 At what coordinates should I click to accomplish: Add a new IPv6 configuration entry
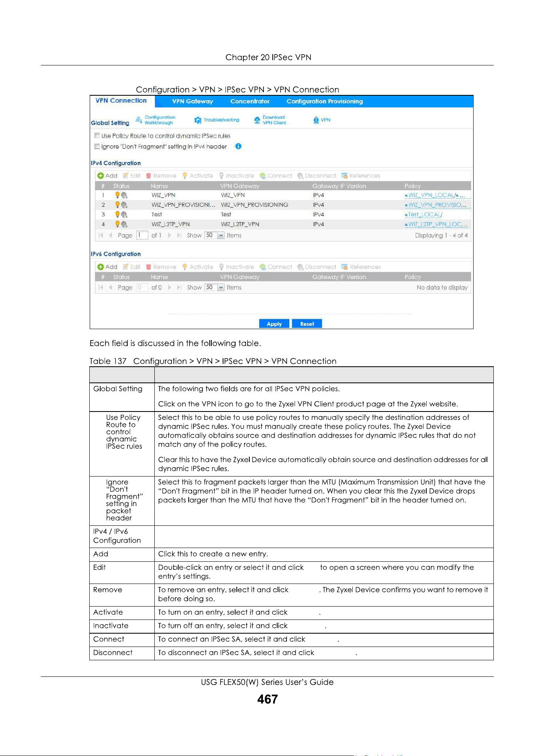point(107,267)
